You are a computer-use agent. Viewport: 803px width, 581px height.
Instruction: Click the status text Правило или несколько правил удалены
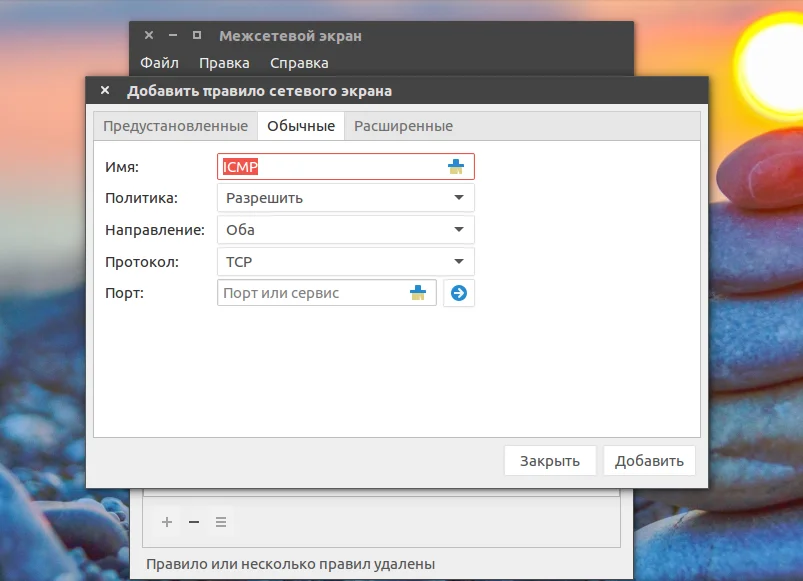click(290, 564)
